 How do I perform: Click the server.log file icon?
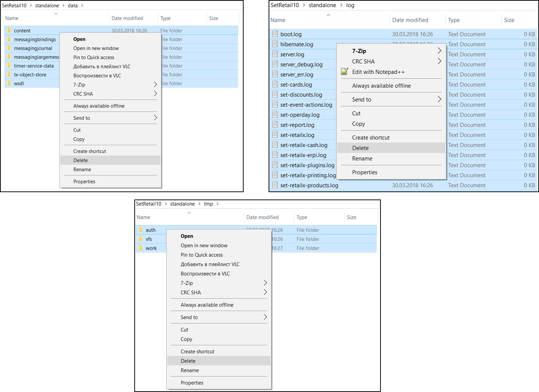pos(275,54)
